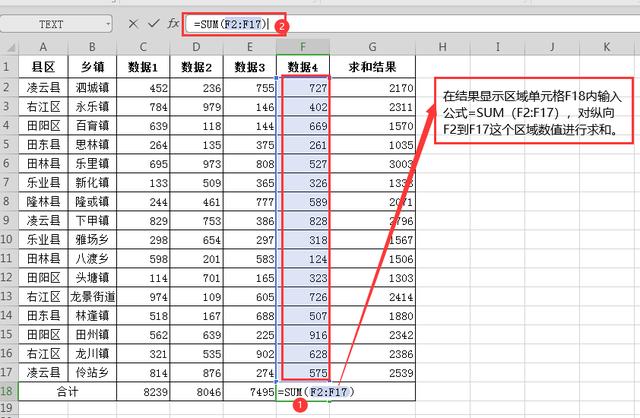Image resolution: width=640 pixels, height=418 pixels.
Task: Select column F header
Action: pos(303,47)
